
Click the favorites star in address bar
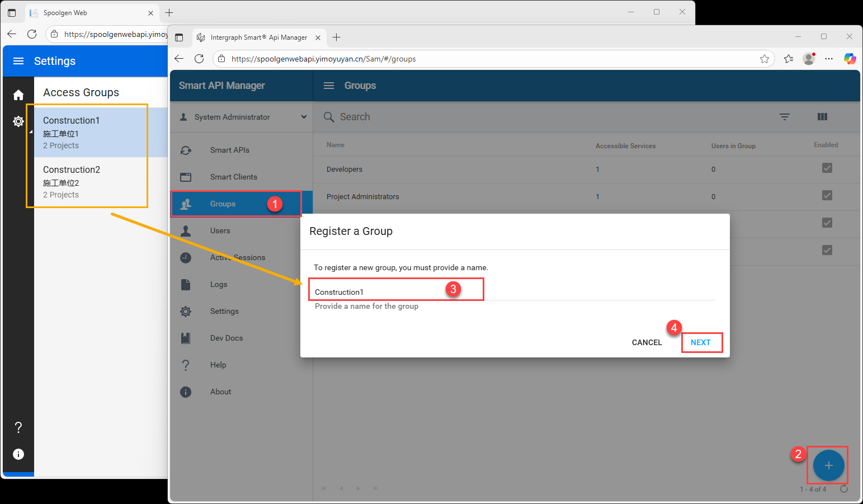765,59
